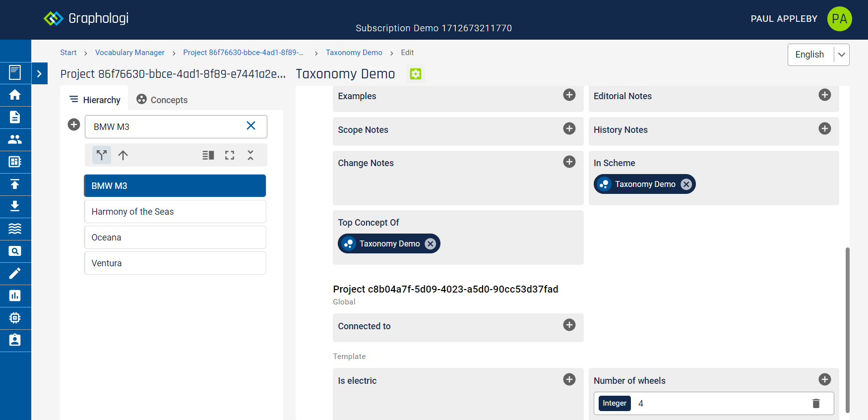Click the fullscreen hierarchy icon
This screenshot has height=420, width=868.
point(230,155)
